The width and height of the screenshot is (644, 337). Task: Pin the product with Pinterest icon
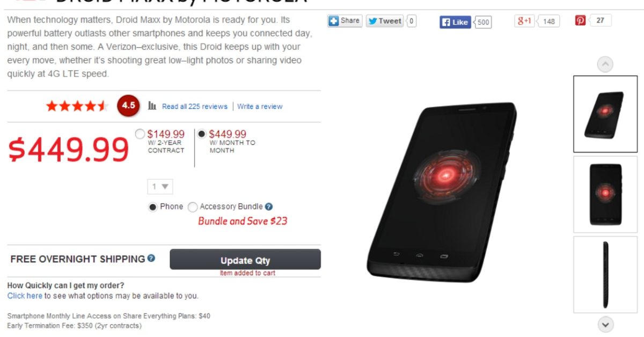click(x=581, y=20)
